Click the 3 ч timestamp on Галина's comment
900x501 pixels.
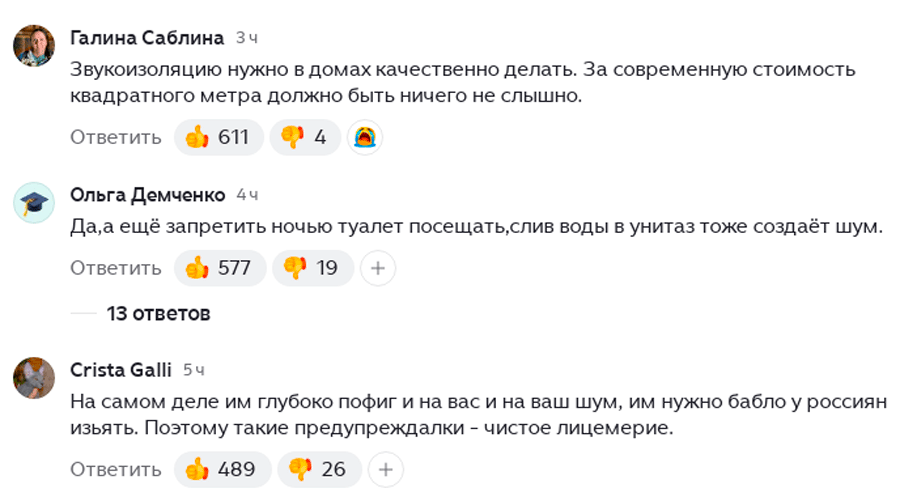tap(247, 37)
